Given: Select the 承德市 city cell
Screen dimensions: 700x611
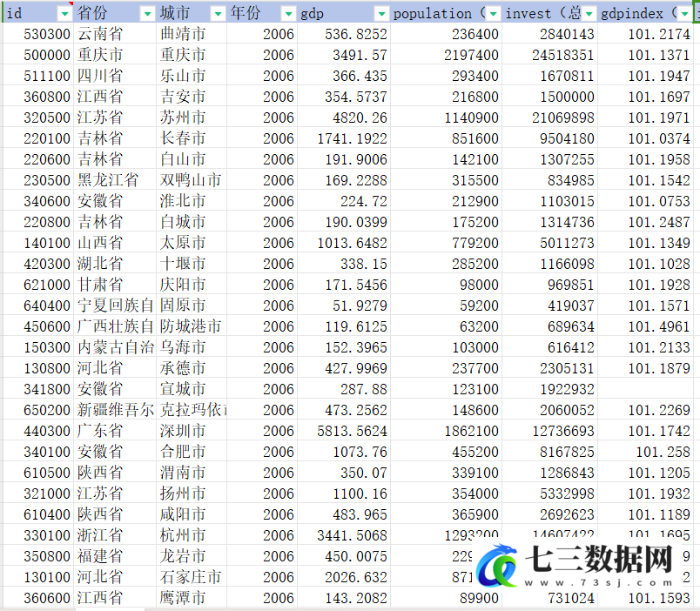Looking at the screenshot, I should (192, 368).
